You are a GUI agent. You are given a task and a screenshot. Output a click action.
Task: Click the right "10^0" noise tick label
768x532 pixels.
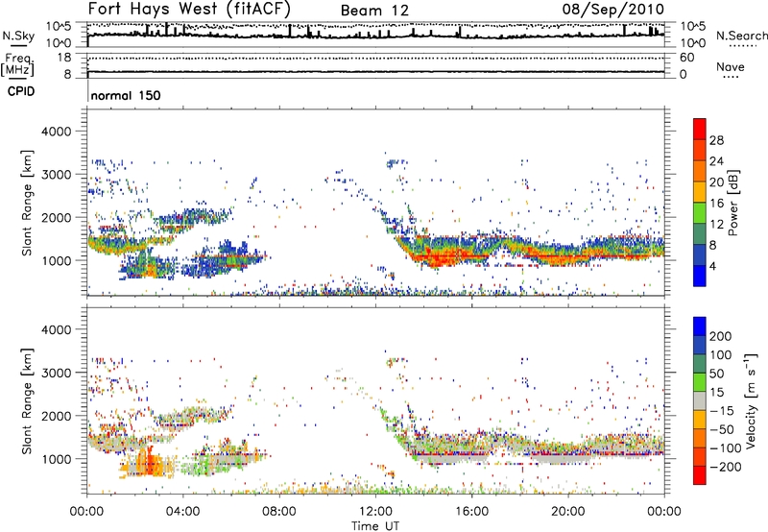(693, 43)
